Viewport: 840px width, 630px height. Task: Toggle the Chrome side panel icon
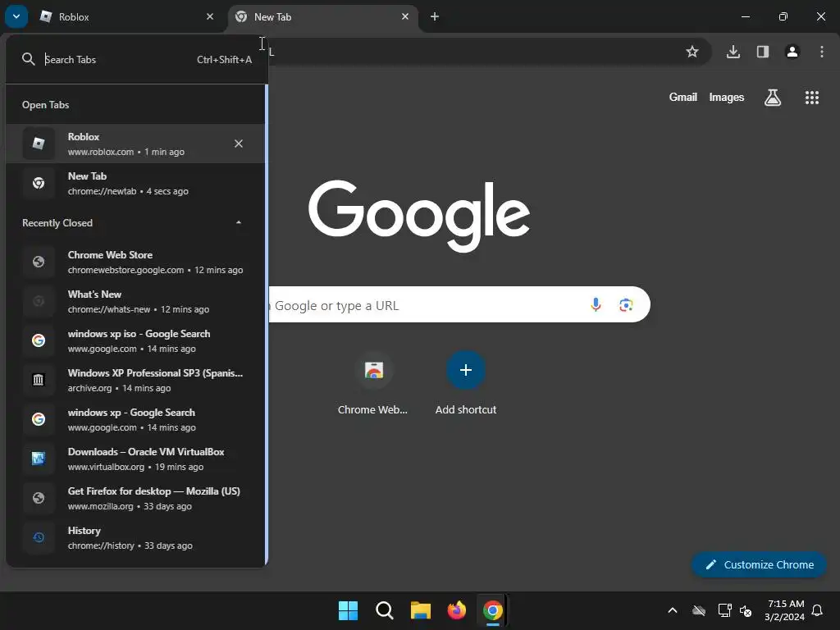763,52
